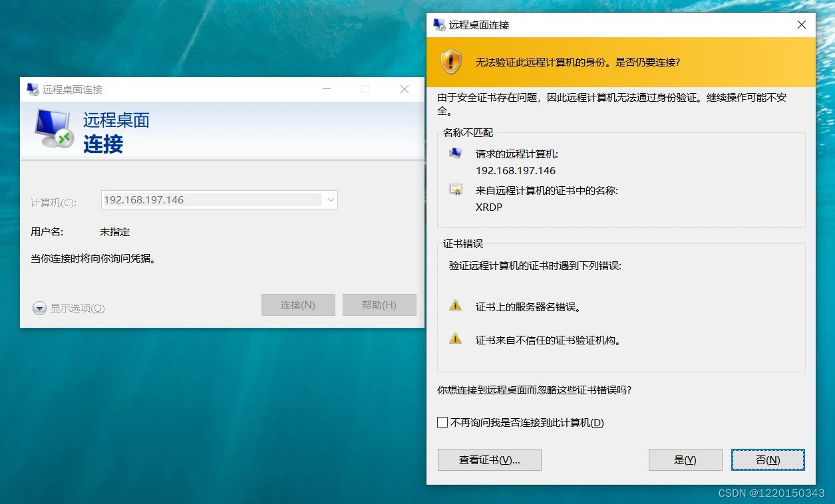Click title bar icon of warning dialog
Image resolution: width=835 pixels, height=504 pixels.
[439, 25]
